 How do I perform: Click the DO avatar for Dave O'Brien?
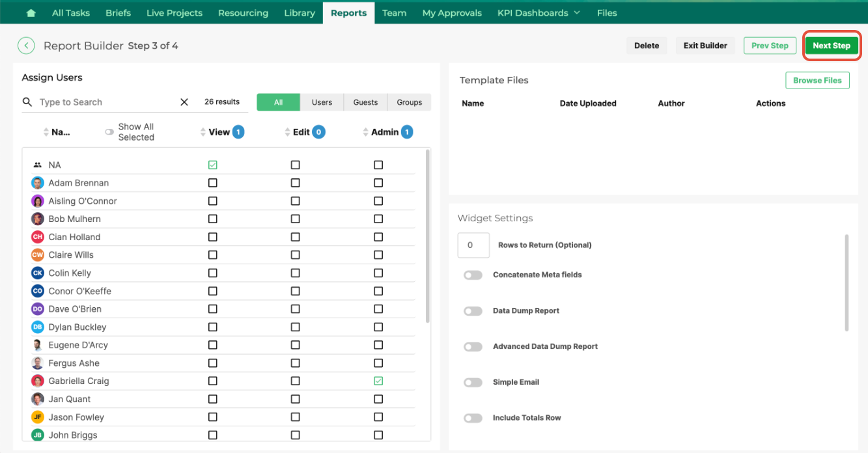tap(38, 309)
